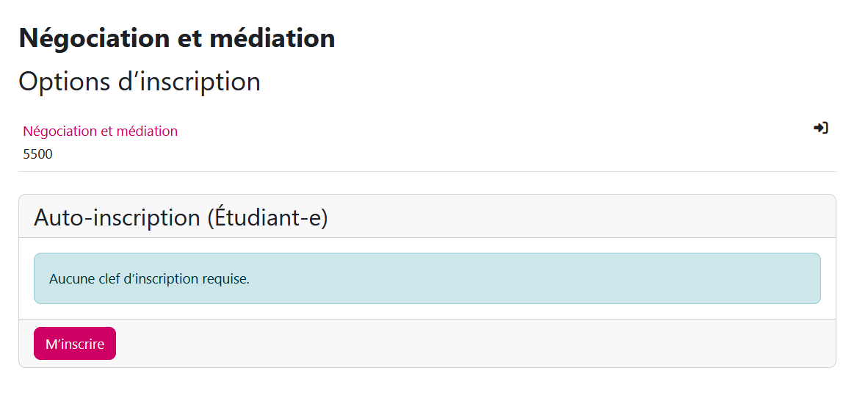
Task: Follow the course name hyperlink above 5500
Action: pos(100,131)
